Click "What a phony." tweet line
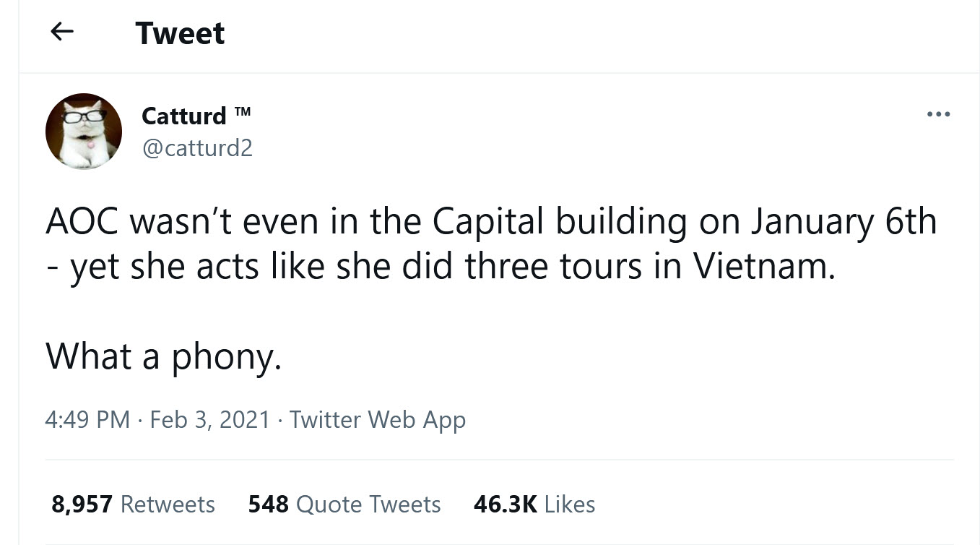980x545 pixels. click(x=163, y=356)
